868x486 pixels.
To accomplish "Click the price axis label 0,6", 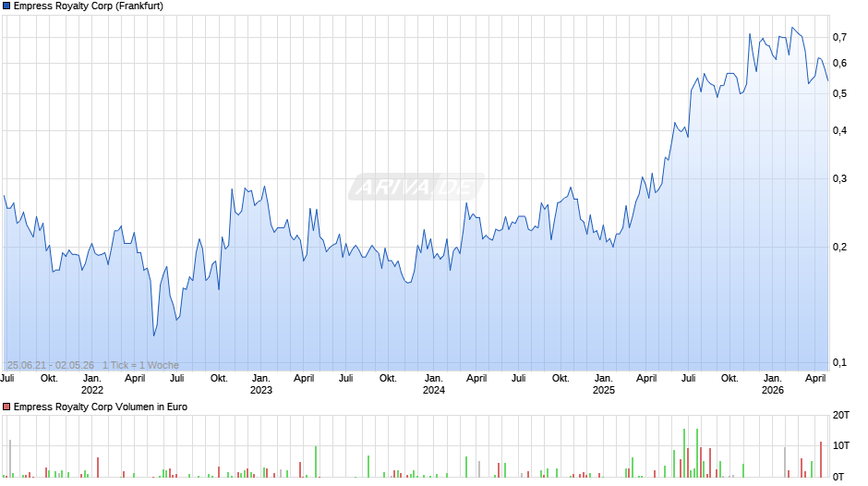I will 839,63.
